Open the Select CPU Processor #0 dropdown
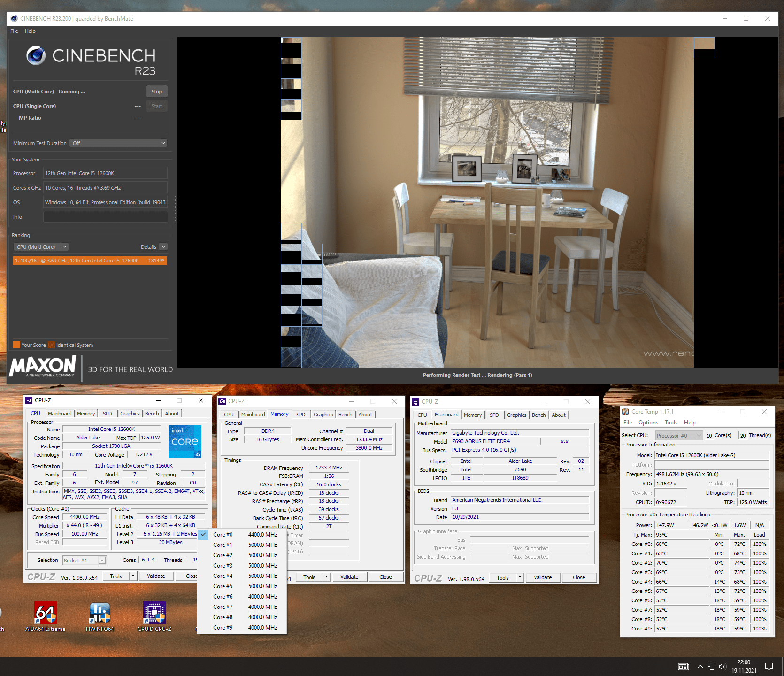784x676 pixels. (679, 436)
